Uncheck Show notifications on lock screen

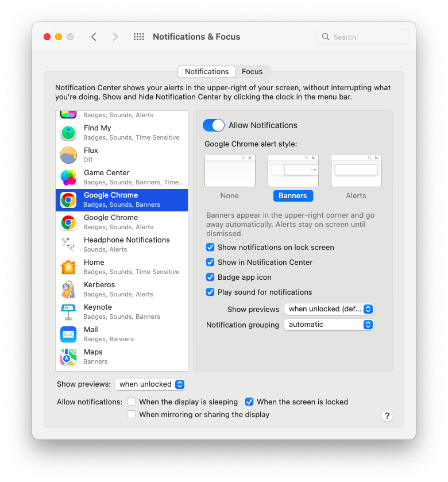(x=210, y=248)
